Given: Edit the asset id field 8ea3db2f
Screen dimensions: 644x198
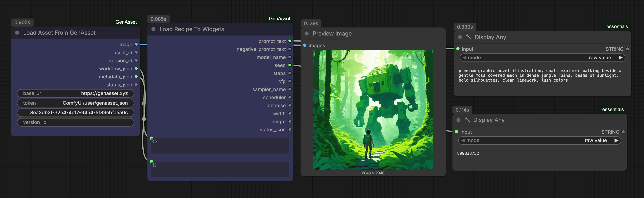Looking at the screenshot, I should pos(76,113).
